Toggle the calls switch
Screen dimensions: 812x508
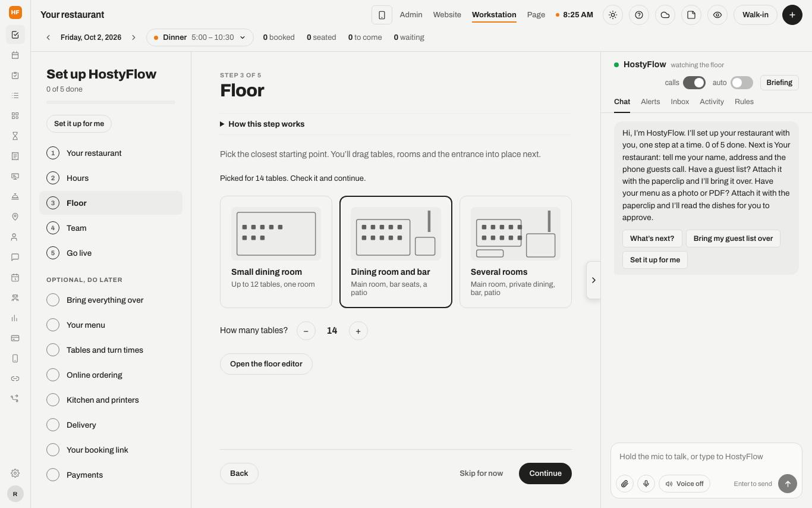click(694, 83)
